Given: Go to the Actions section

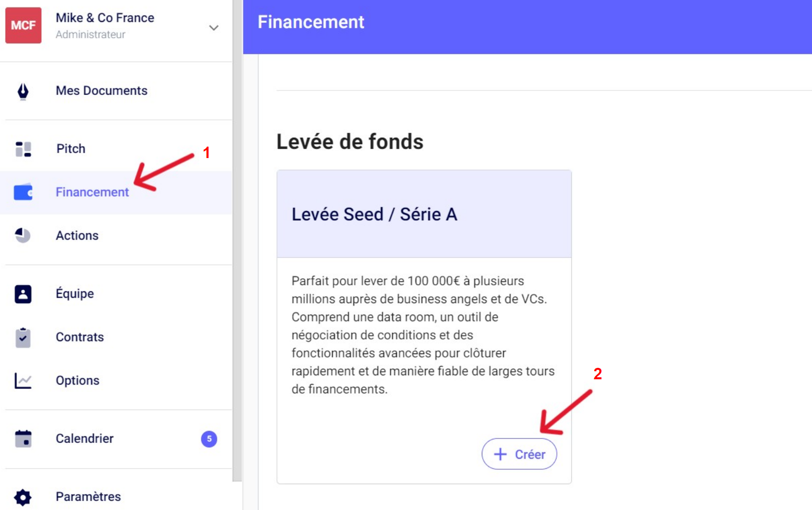Looking at the screenshot, I should pos(77,236).
